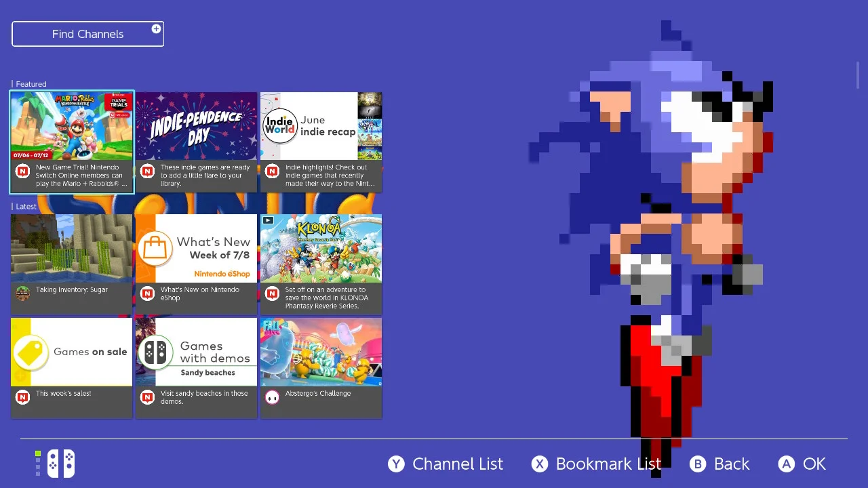
Task: Select the Minecraft Taking Inventory: Sugar image
Action: [72, 248]
